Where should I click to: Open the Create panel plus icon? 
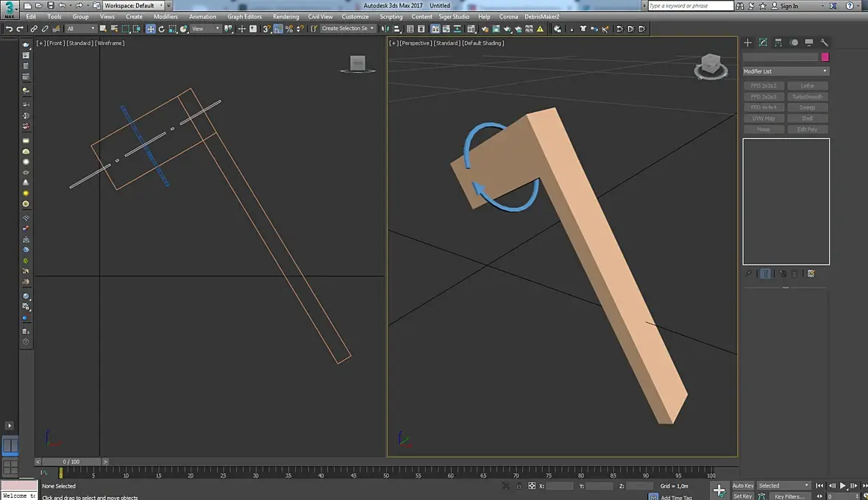pyautogui.click(x=747, y=43)
